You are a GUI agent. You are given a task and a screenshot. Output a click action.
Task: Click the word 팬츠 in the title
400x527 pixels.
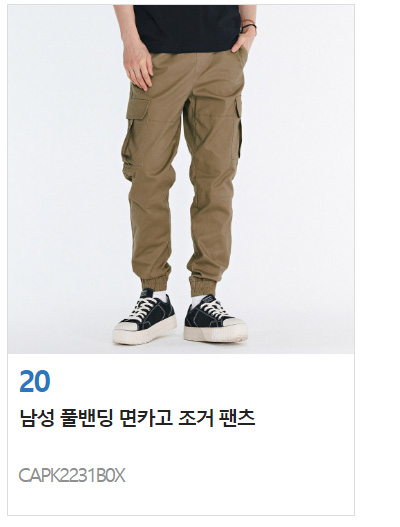pos(237,418)
